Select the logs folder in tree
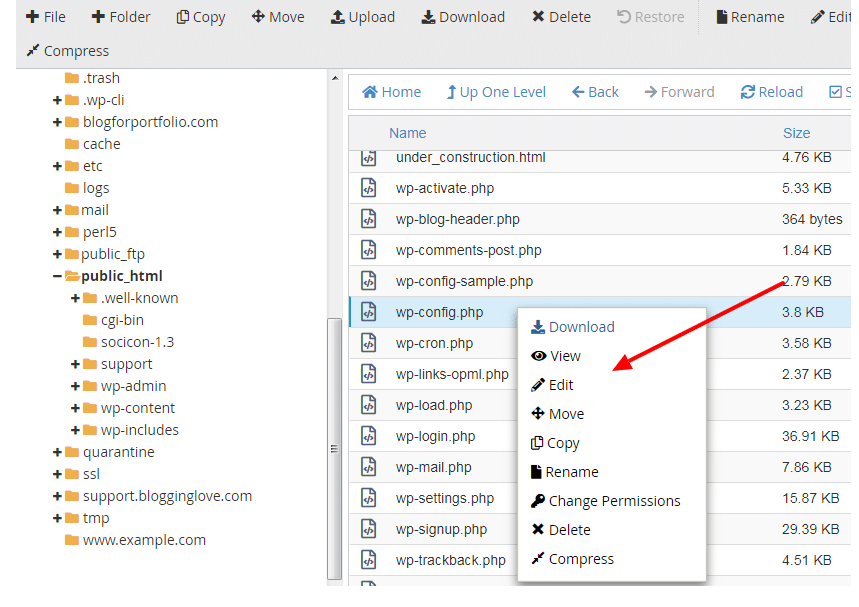The height and width of the screenshot is (607, 859). pyautogui.click(x=87, y=188)
